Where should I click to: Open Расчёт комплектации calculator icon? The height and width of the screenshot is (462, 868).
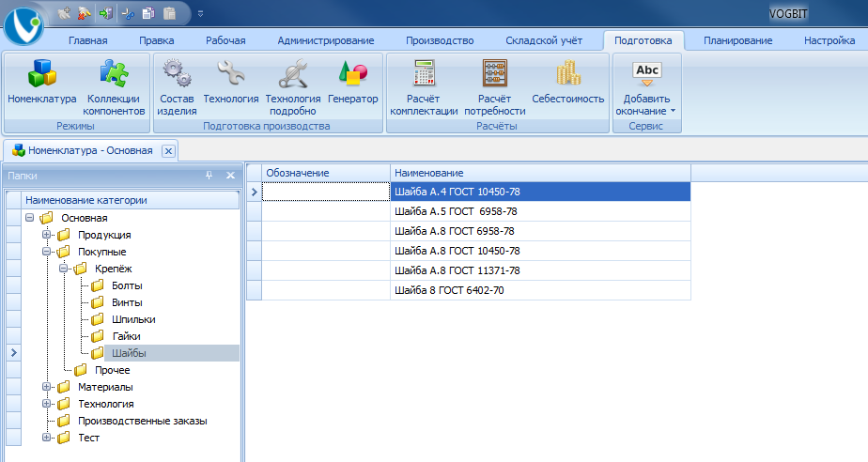click(x=424, y=73)
